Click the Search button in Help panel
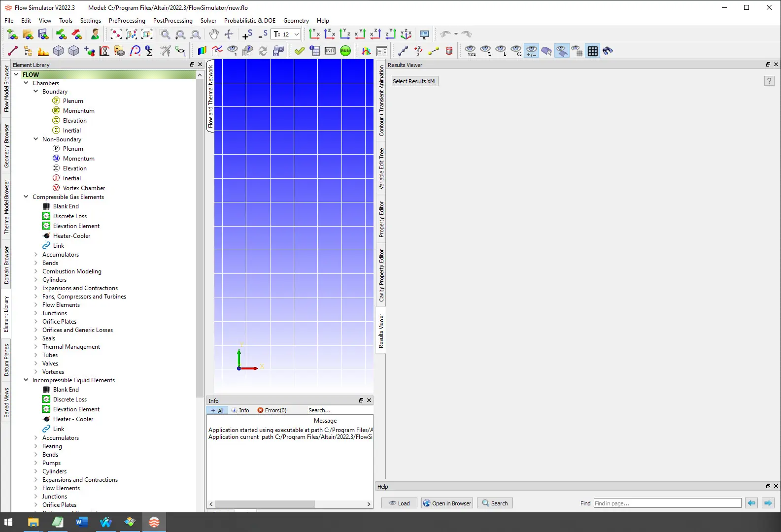The height and width of the screenshot is (532, 781). pos(495,503)
